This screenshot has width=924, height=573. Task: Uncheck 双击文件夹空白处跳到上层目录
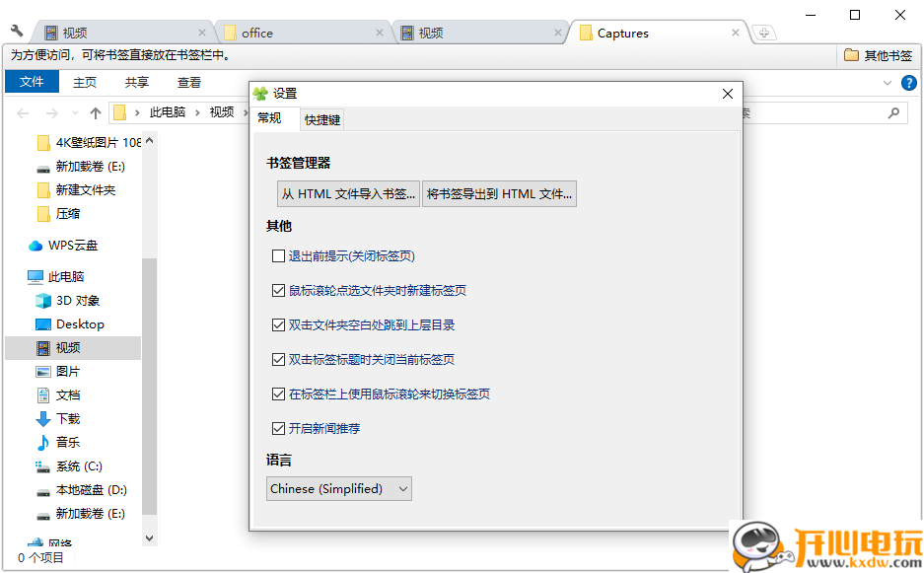click(x=279, y=324)
